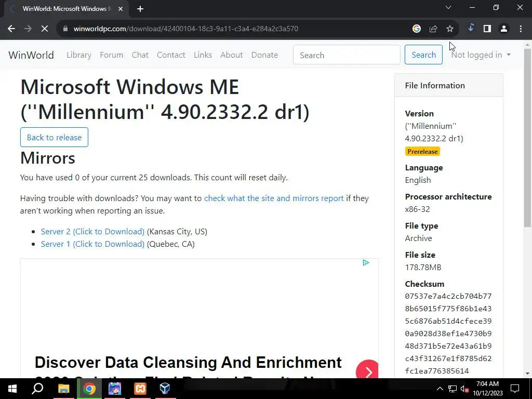Open Google icon in address bar
This screenshot has height=399, width=532.
[x=417, y=29]
